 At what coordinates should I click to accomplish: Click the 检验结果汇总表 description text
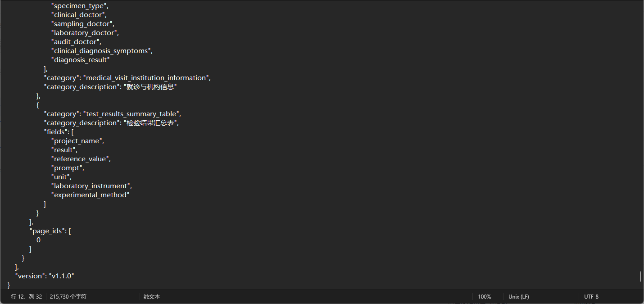coord(150,123)
